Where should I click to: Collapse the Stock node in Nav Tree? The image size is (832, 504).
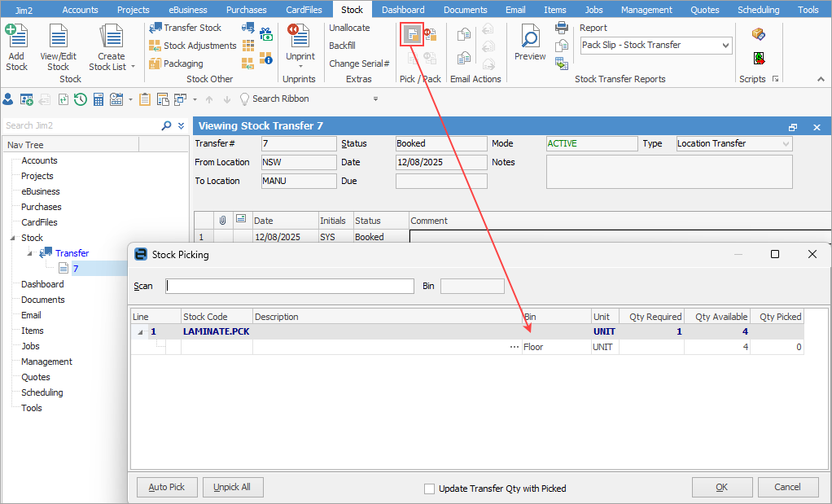click(12, 239)
